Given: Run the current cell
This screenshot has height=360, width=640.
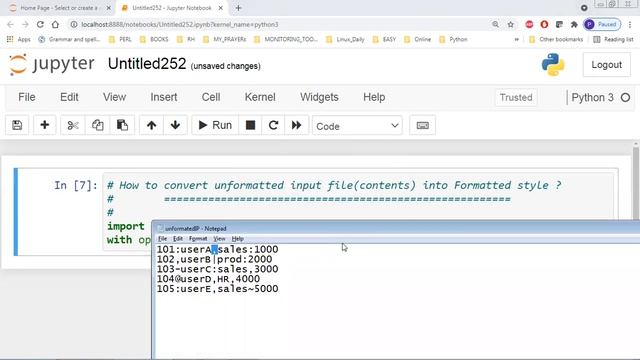Looking at the screenshot, I should pos(215,125).
